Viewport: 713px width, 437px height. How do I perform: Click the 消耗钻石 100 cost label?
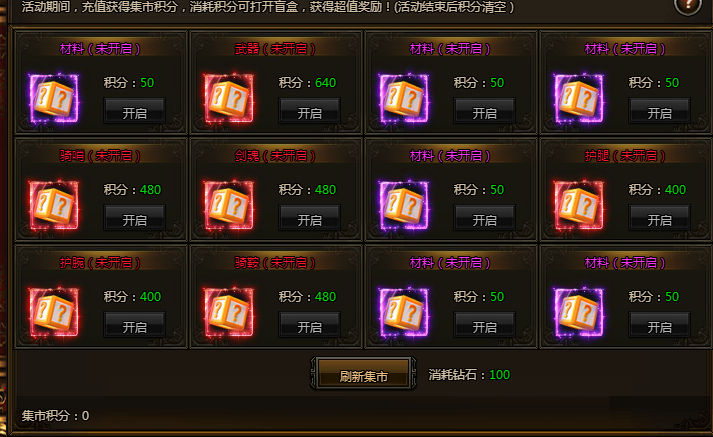click(469, 375)
